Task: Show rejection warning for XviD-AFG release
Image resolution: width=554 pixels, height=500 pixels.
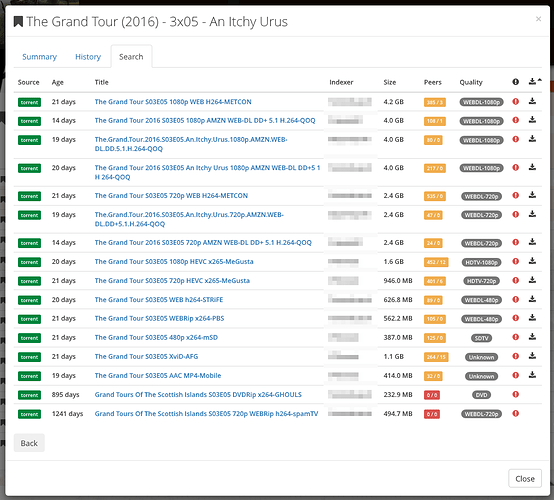Action: pyautogui.click(x=515, y=357)
